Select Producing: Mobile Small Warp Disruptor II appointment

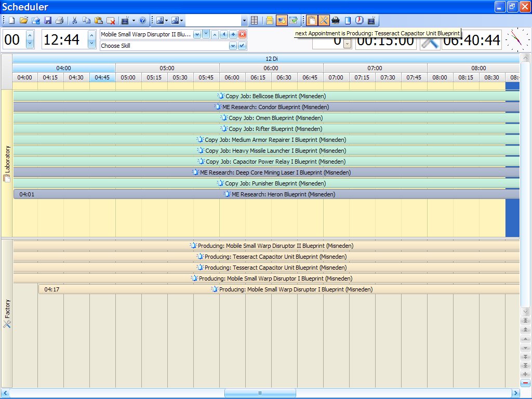click(x=267, y=246)
